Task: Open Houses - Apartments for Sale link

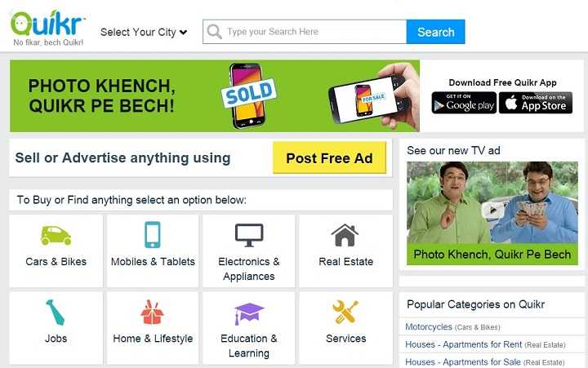Action: point(463,362)
